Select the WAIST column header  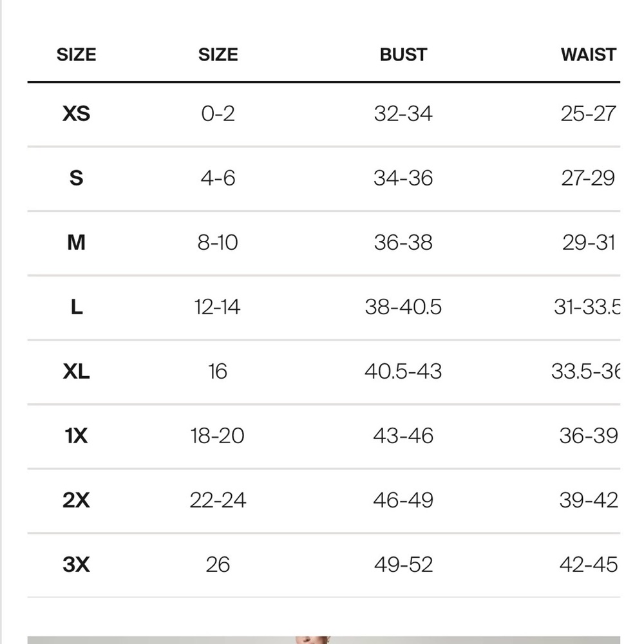coord(589,55)
